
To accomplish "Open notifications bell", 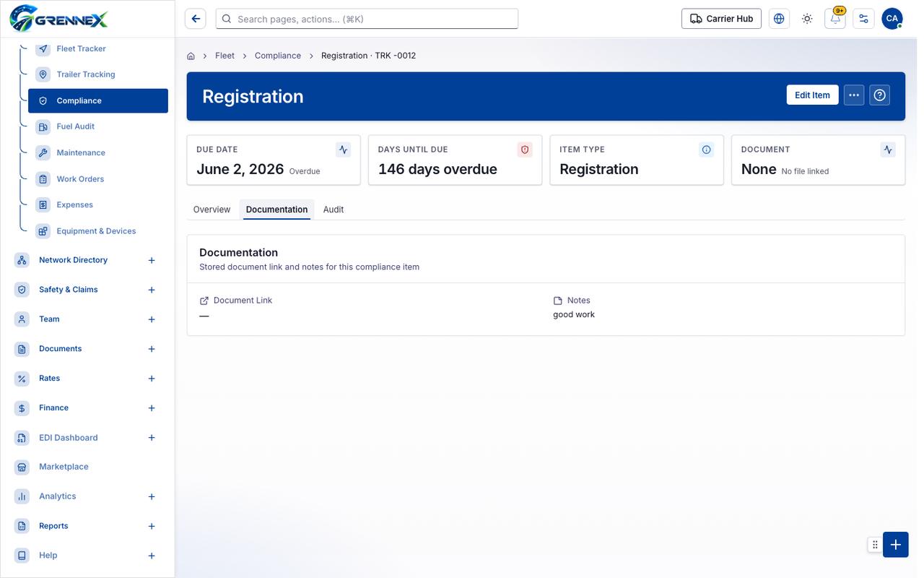I will (835, 19).
